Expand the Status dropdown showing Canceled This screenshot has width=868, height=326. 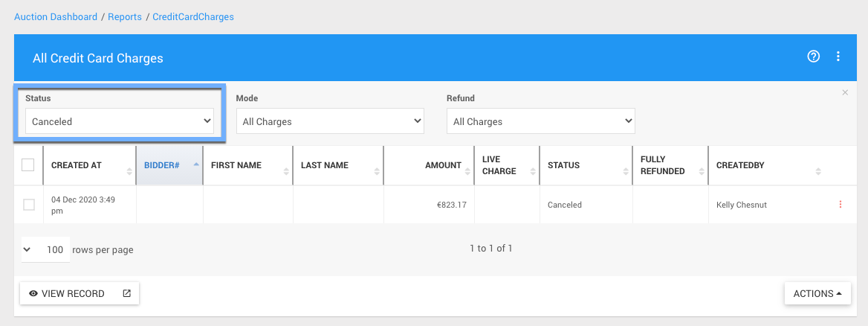click(120, 121)
